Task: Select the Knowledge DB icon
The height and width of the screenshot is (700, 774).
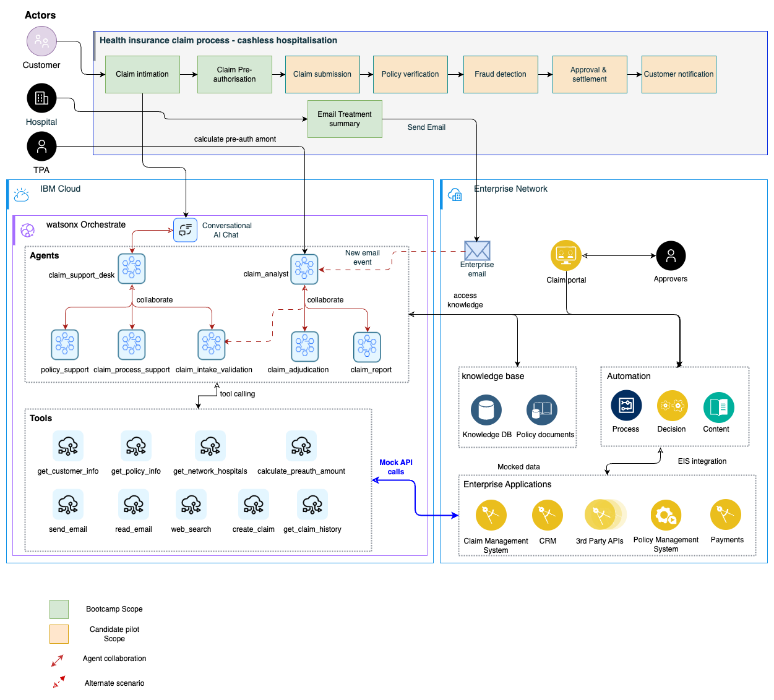Action: coord(486,410)
